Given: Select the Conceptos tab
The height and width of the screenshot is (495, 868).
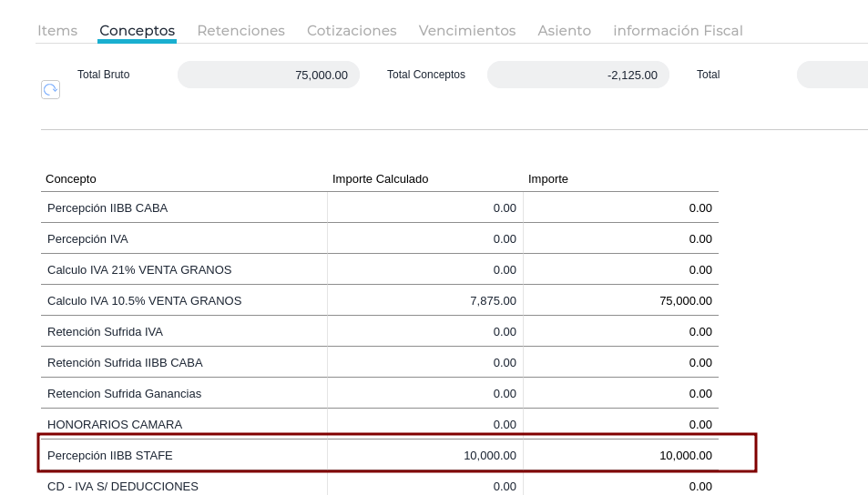Looking at the screenshot, I should click(138, 30).
